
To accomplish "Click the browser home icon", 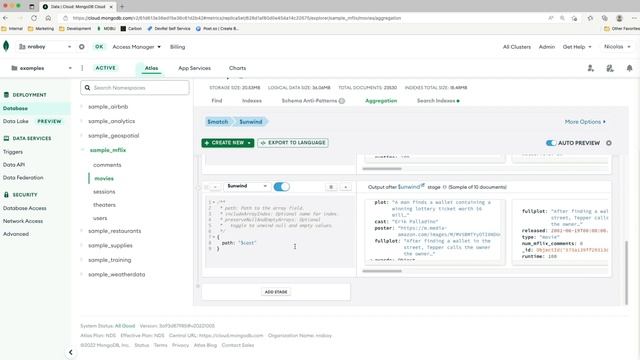I will click(x=48, y=18).
